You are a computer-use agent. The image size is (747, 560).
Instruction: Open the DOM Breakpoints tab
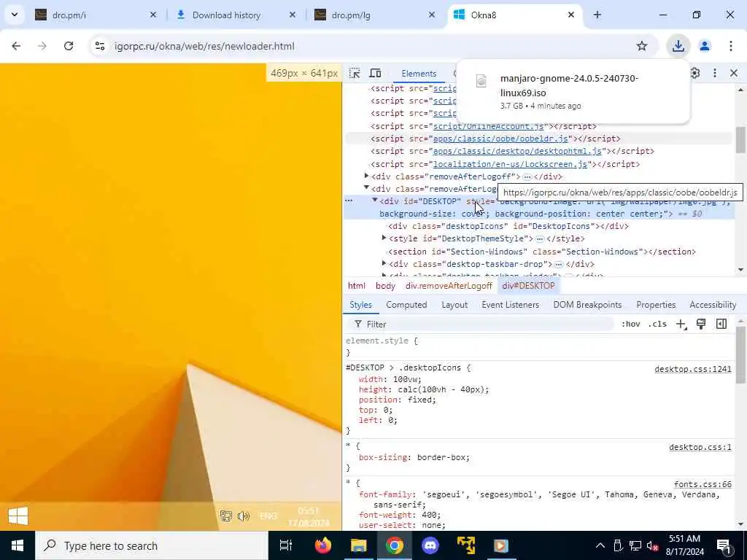(587, 305)
